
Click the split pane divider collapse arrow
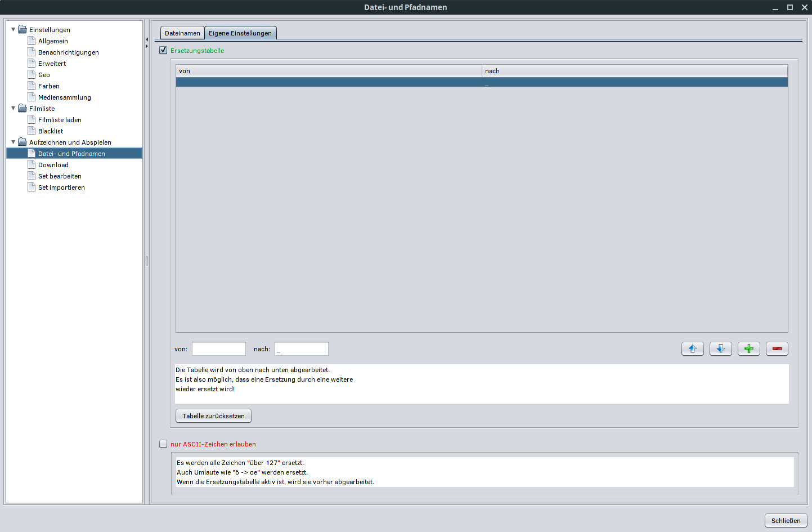coord(147,39)
